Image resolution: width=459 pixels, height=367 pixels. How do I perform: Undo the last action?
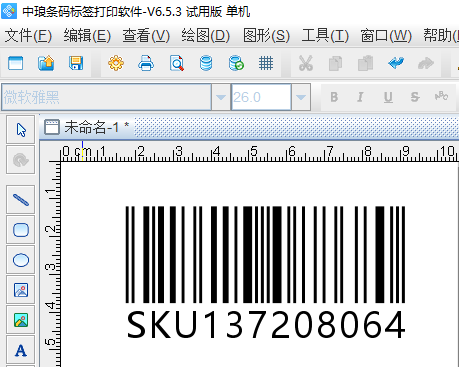point(396,63)
